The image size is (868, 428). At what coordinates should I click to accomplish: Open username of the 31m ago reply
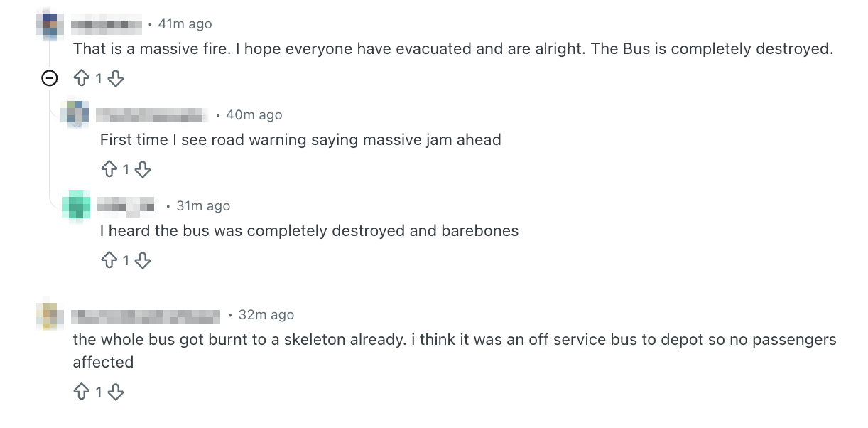click(126, 206)
